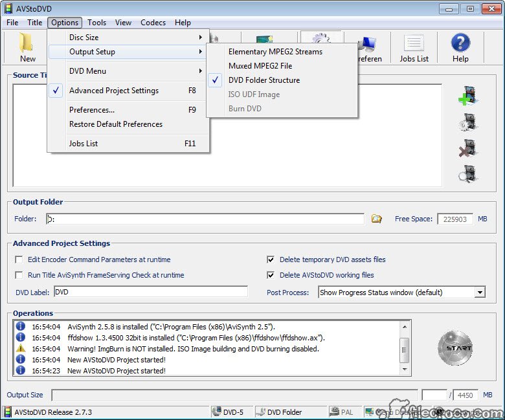Enable Edit Encoder Command Parameters at runtime
This screenshot has width=505, height=420.
click(19, 260)
